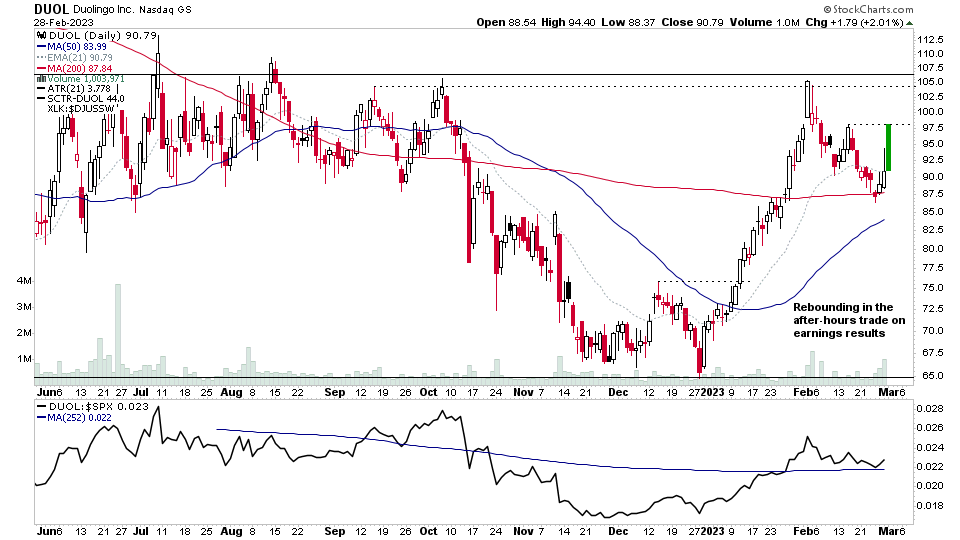Click the 105.0 price axis label

tap(930, 81)
